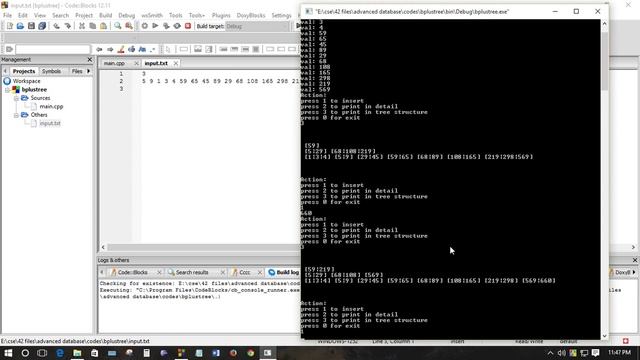Click the Undo toolbar icon
The height and width of the screenshot is (360, 640).
pos(56,26)
